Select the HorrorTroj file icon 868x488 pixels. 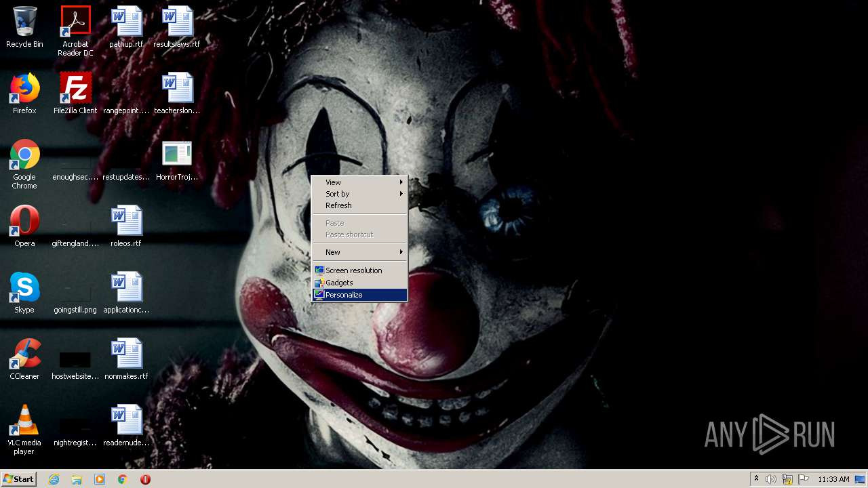(177, 160)
